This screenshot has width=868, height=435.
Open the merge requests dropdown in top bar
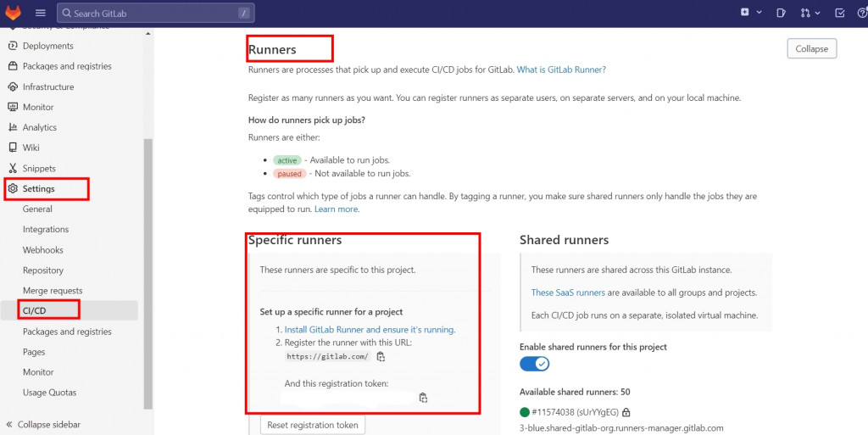click(x=810, y=13)
